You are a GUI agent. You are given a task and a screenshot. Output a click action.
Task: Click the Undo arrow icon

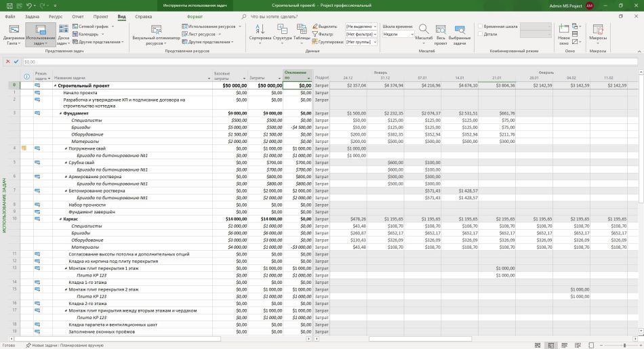tap(28, 5)
